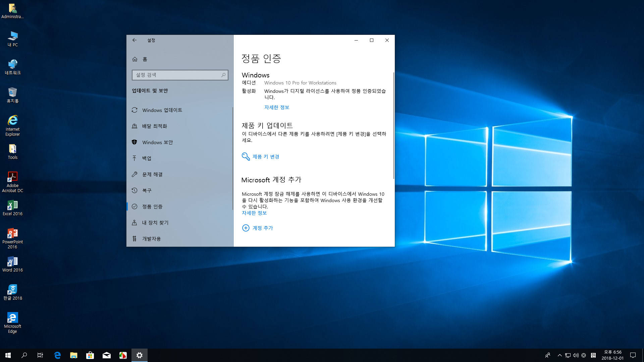Viewport: 644px width, 362px height.
Task: Select the Microsoft Edge desktop icon
Action: (x=12, y=323)
